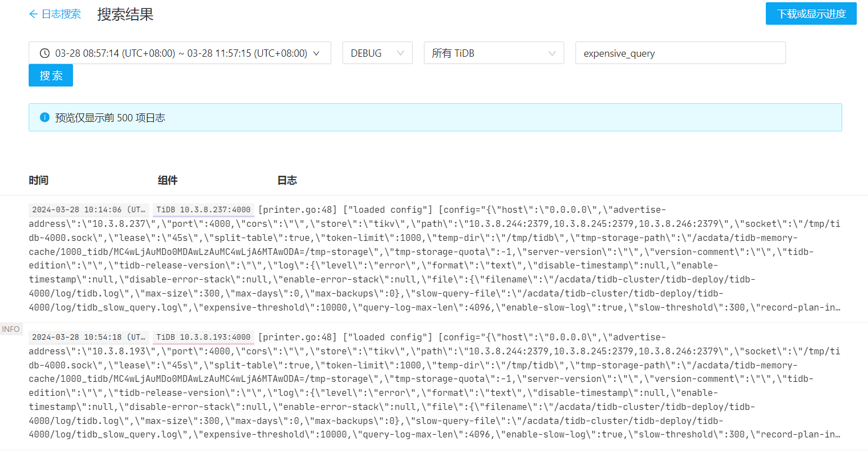The width and height of the screenshot is (868, 456).
Task: Click the 搜索 button
Action: click(51, 75)
